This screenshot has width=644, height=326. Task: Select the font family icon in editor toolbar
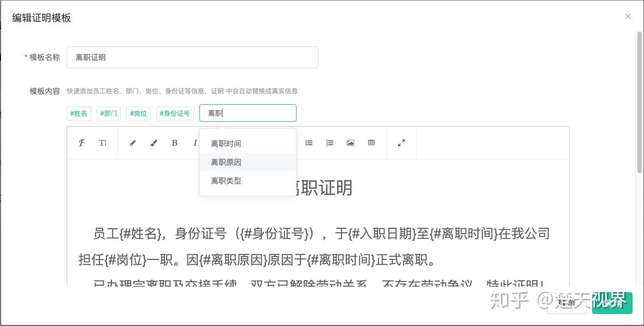tap(81, 143)
